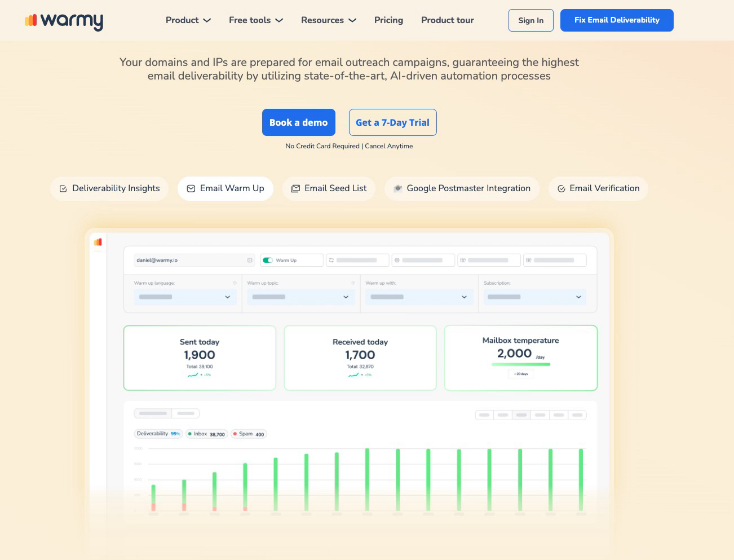Click icon beside daniel@warmy.io address

coord(250,261)
